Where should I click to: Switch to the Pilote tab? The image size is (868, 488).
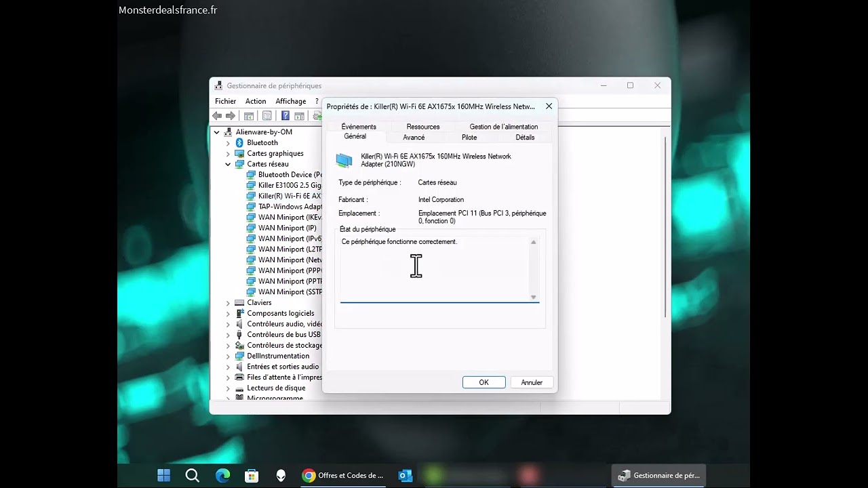pos(469,138)
